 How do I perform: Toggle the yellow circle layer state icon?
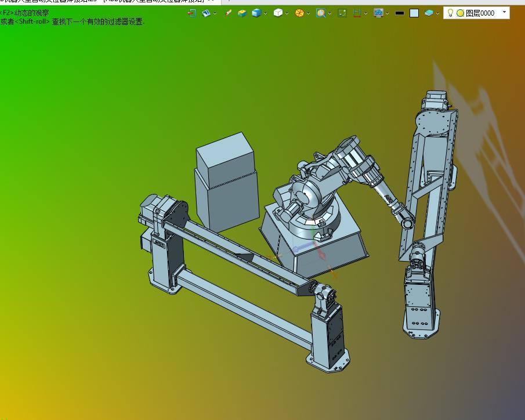tap(461, 13)
